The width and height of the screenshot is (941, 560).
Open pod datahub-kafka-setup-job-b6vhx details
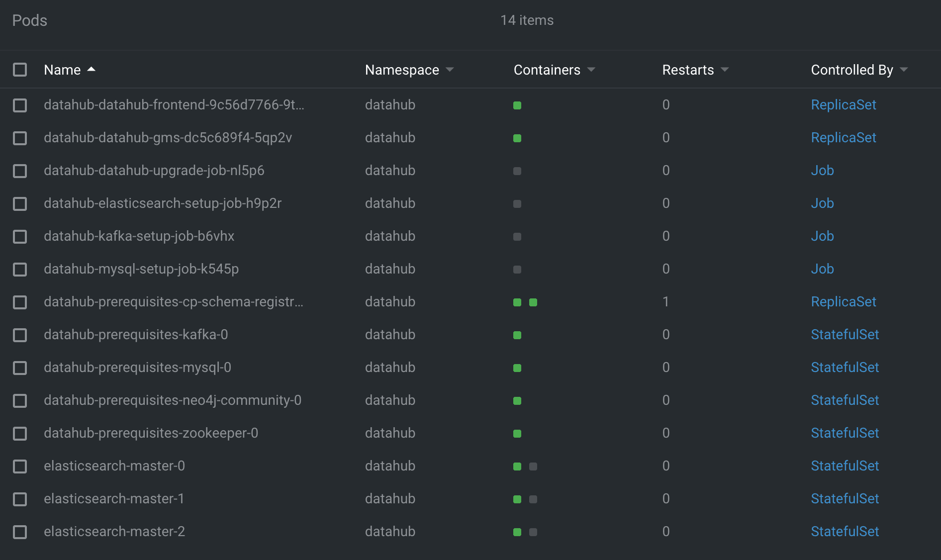coord(139,236)
